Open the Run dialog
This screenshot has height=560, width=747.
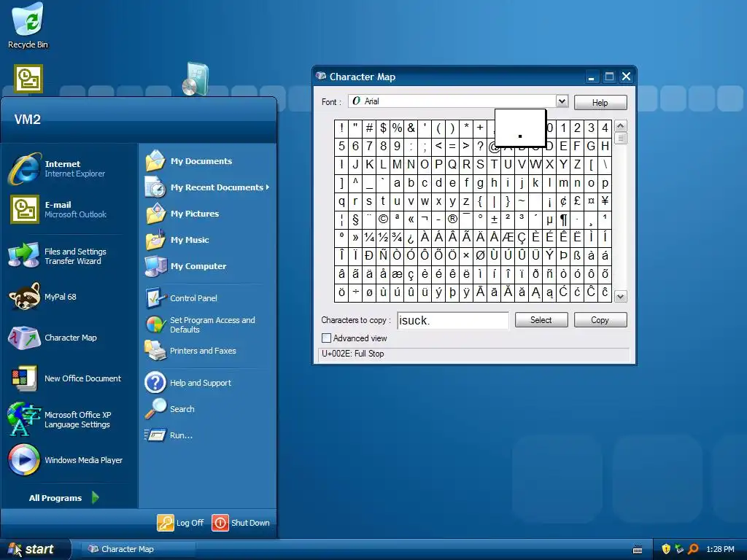tap(208, 435)
